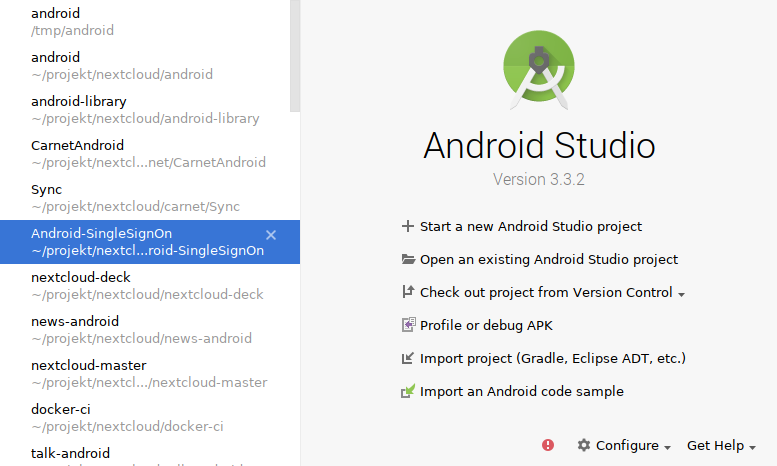Open the news-android recent project

(x=150, y=330)
